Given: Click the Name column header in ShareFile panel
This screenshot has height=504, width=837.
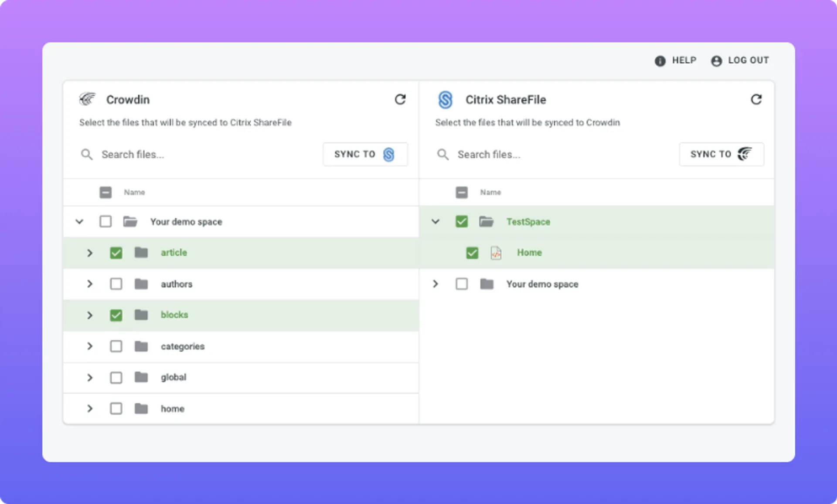Looking at the screenshot, I should tap(490, 192).
